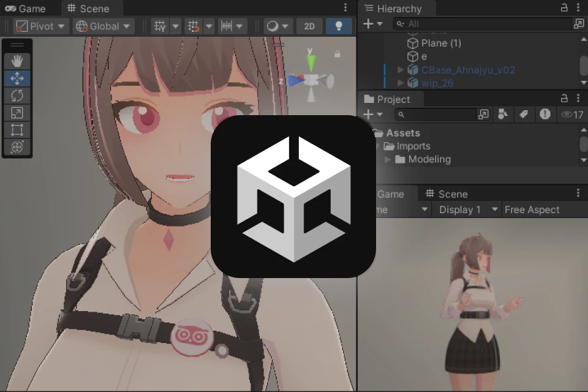This screenshot has height=392, width=588.
Task: Toggle 2D view mode
Action: tap(309, 26)
